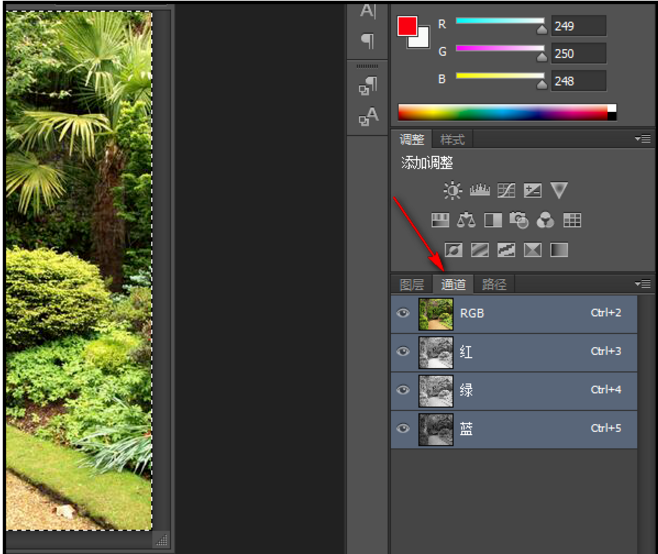Open the 通道 panel options menu
This screenshot has width=658, height=554.
[643, 284]
